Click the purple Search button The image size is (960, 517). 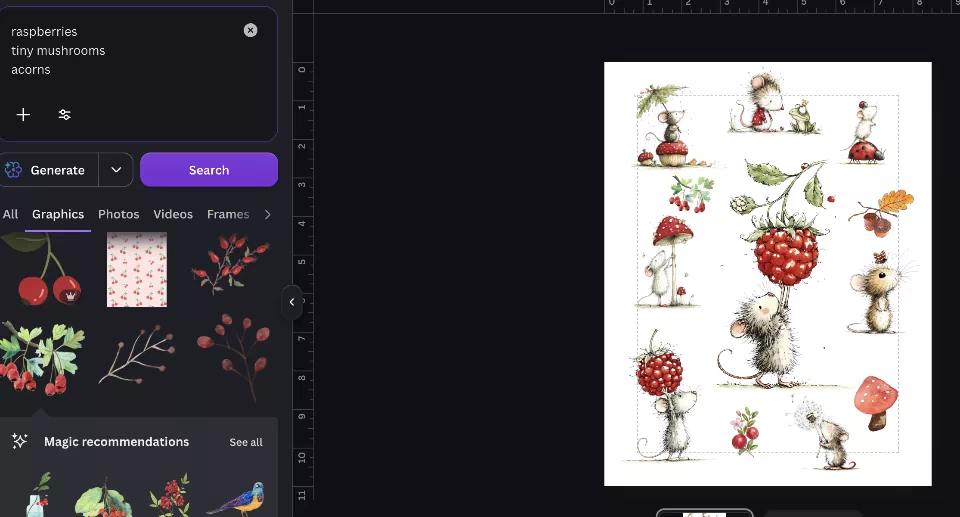coord(209,170)
